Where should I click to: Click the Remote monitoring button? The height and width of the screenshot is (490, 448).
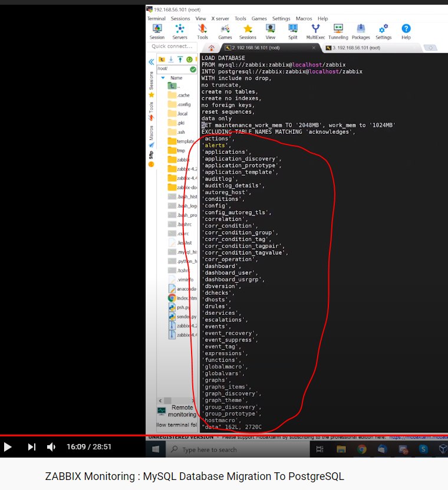pos(177,411)
